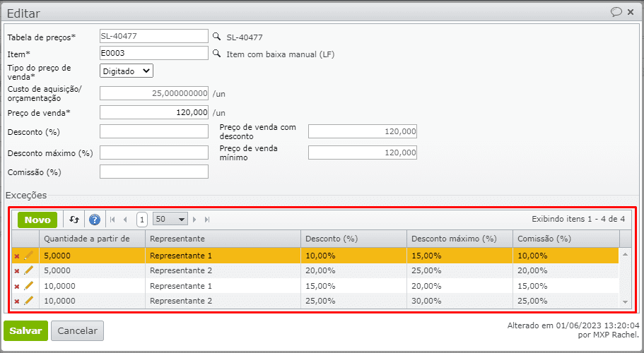The width and height of the screenshot is (644, 353).
Task: Refresh the Exceções grid
Action: click(74, 220)
